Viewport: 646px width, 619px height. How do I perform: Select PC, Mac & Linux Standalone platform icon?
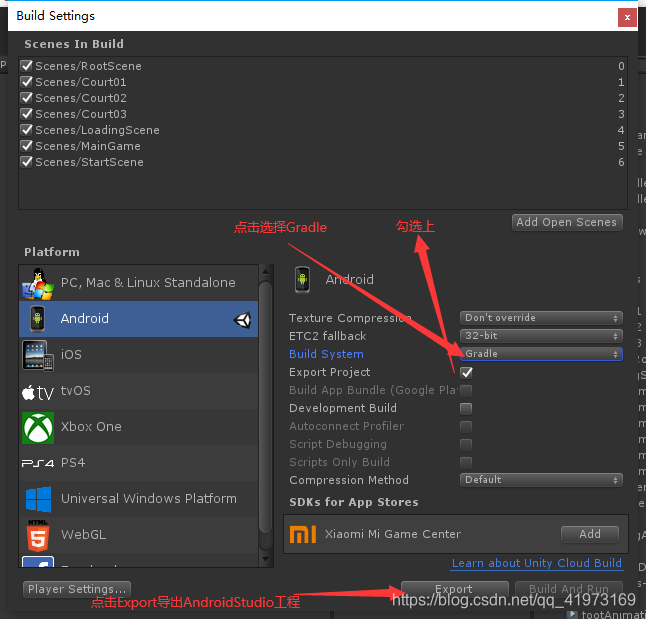[x=37, y=284]
